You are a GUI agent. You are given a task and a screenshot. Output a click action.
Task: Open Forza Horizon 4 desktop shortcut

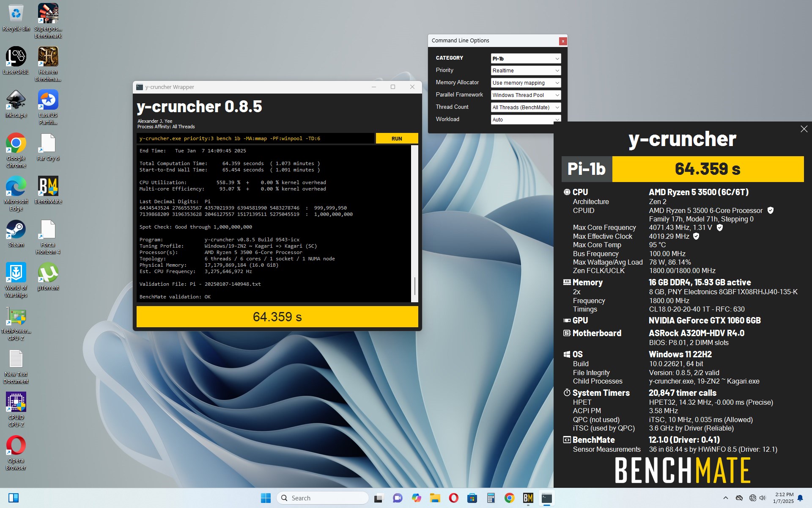point(48,237)
